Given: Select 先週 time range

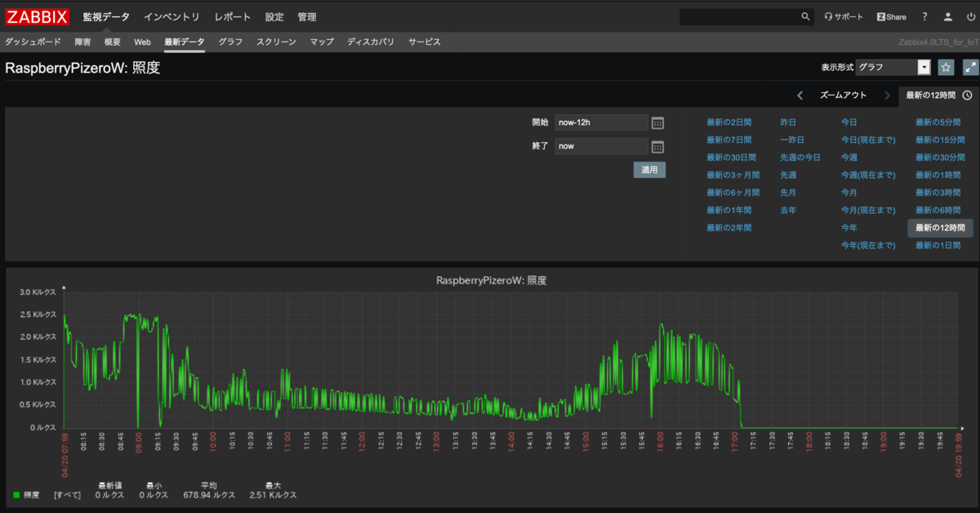Looking at the screenshot, I should pyautogui.click(x=788, y=176).
